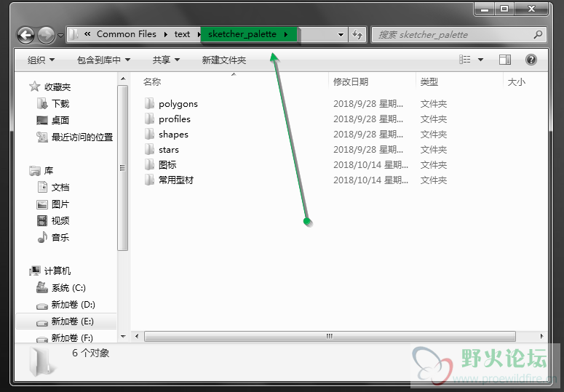The width and height of the screenshot is (564, 392).
Task: Click the 视频 library film icon
Action: [42, 220]
